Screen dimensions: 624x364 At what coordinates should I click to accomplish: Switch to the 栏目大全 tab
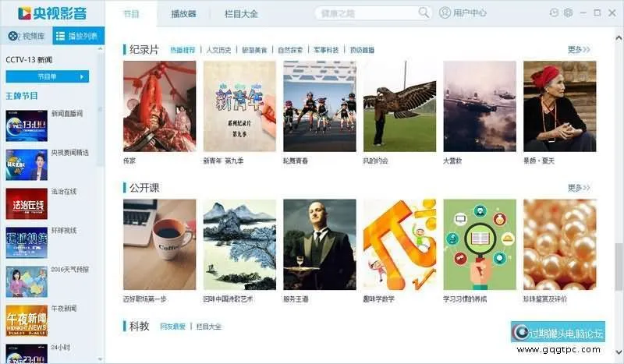click(241, 14)
